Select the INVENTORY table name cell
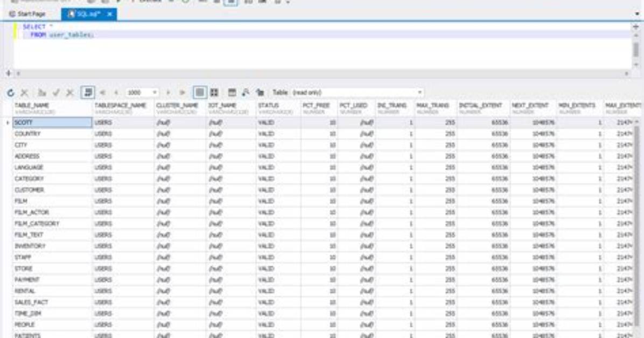Image resolution: width=644 pixels, height=338 pixels. (52, 246)
